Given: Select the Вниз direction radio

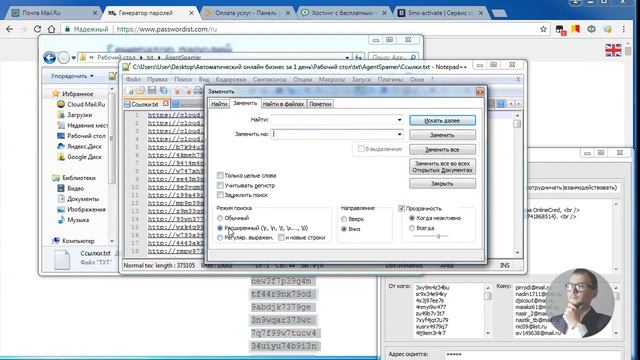Looking at the screenshot, I should pos(344,229).
